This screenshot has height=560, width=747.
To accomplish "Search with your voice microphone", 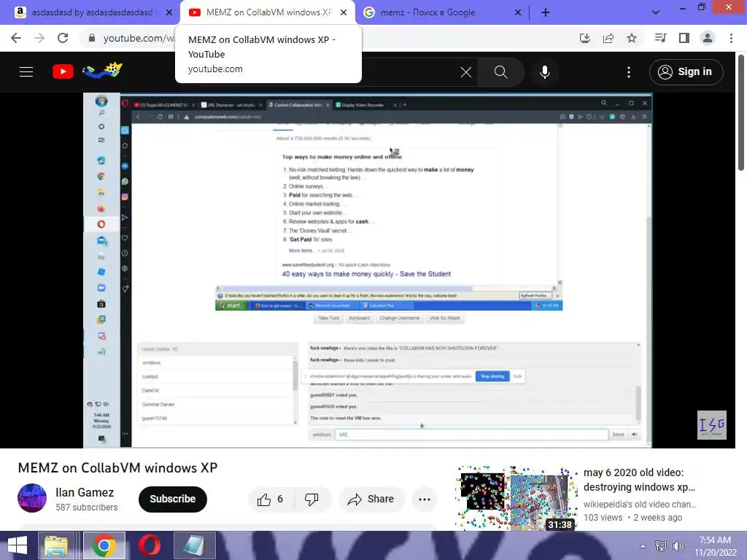I will pos(544,72).
